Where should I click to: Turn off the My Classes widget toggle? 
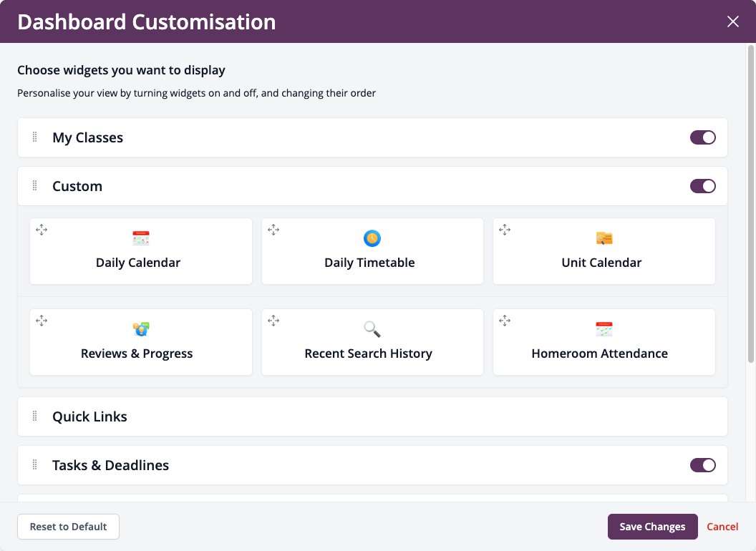[702, 137]
